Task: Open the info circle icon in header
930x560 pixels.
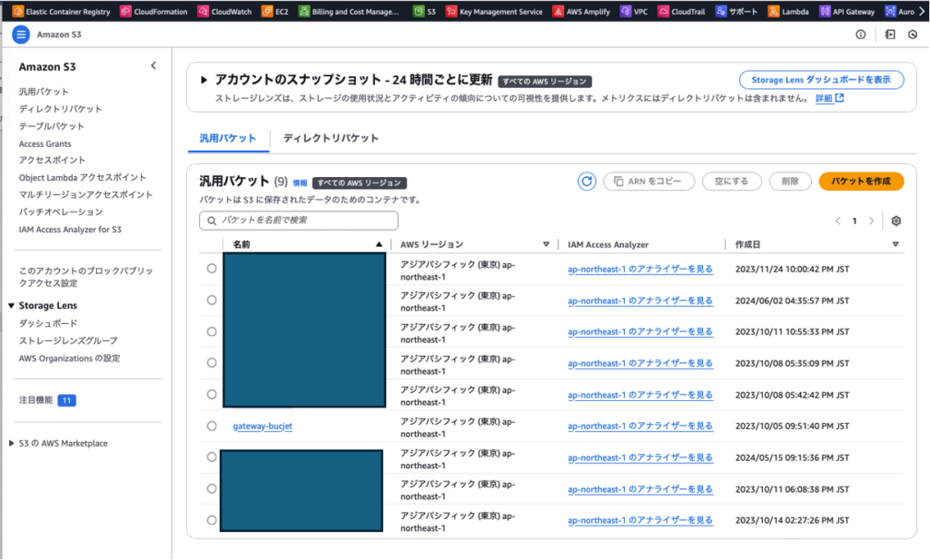Action: 861,34
